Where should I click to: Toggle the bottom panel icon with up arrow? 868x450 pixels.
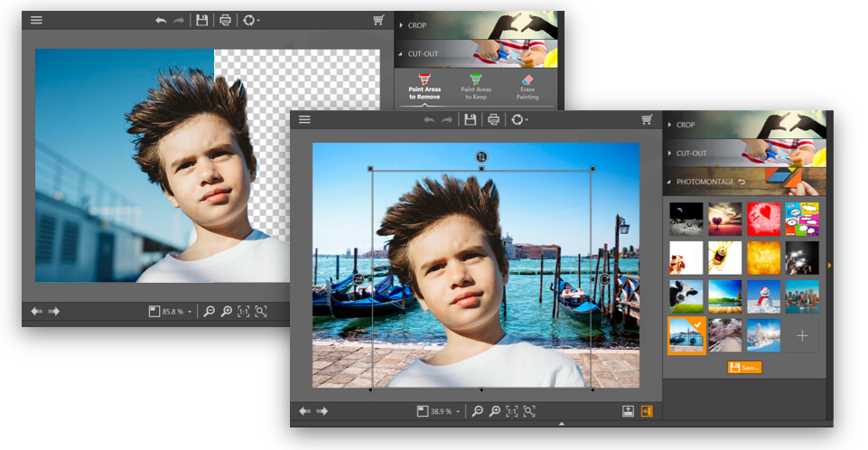[x=628, y=411]
